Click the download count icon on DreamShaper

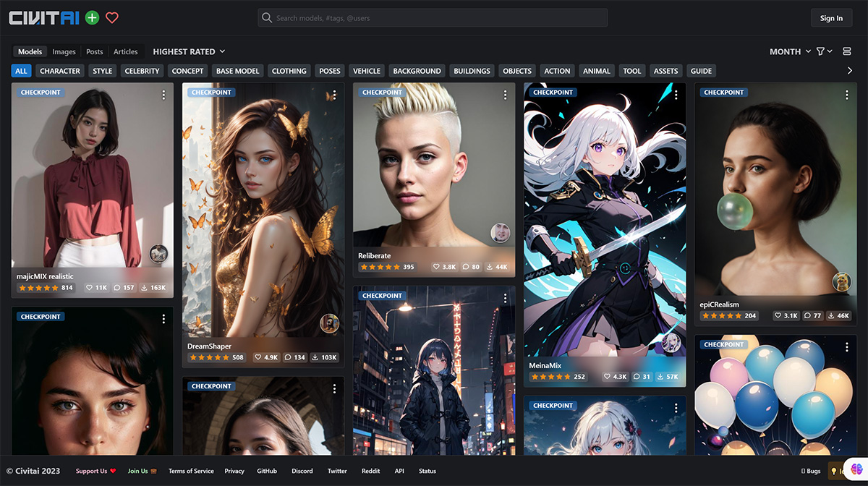(x=315, y=357)
